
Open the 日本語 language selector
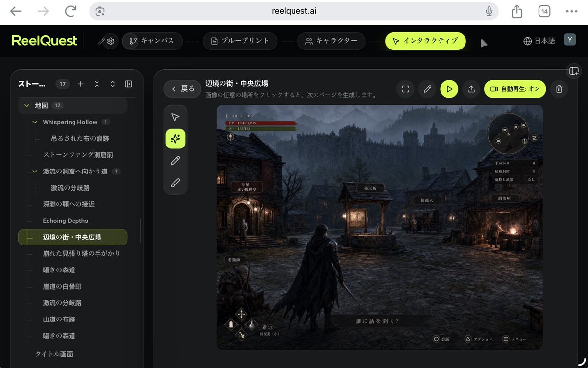(x=539, y=41)
